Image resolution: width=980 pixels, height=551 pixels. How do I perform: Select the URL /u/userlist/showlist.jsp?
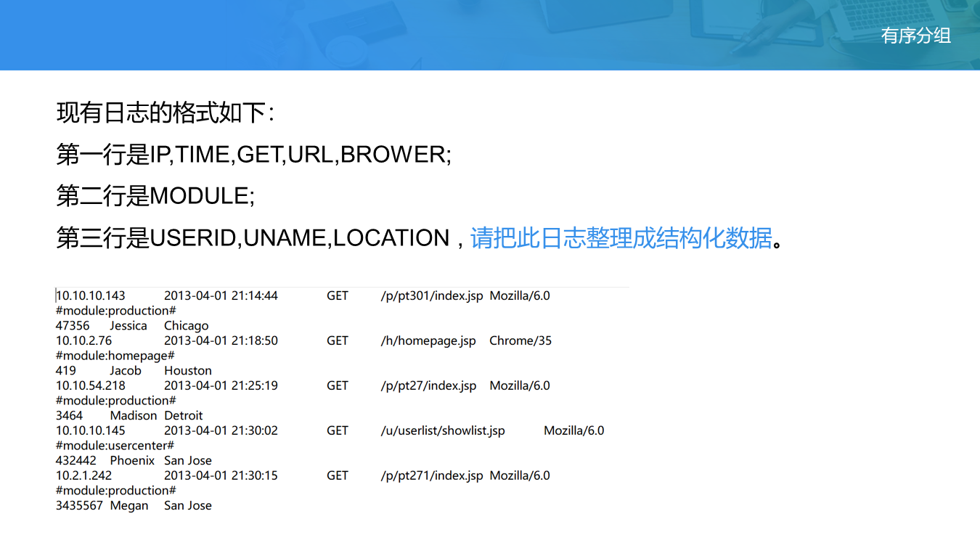443,431
